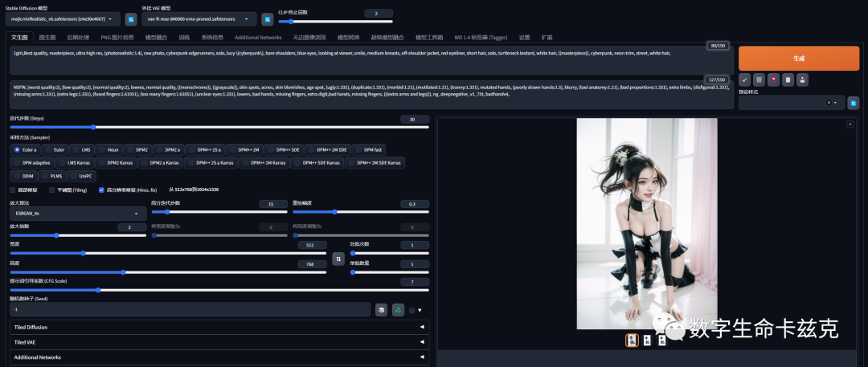Open the 系统信息 tab
This screenshot has height=367, width=868.
212,38
